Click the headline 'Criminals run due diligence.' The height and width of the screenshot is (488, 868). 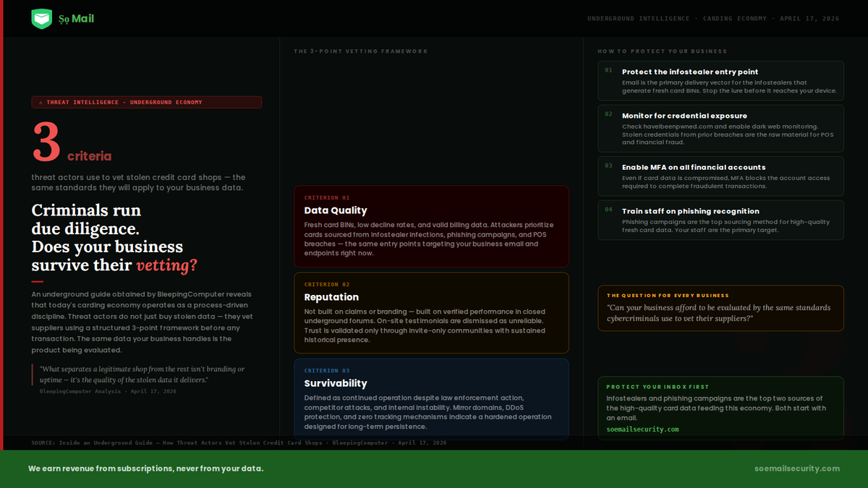point(86,220)
